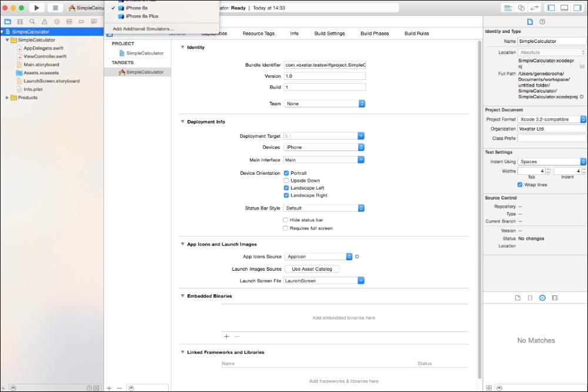Open the AppIcon asset arrow
The height and width of the screenshot is (392, 588).
[x=357, y=257]
